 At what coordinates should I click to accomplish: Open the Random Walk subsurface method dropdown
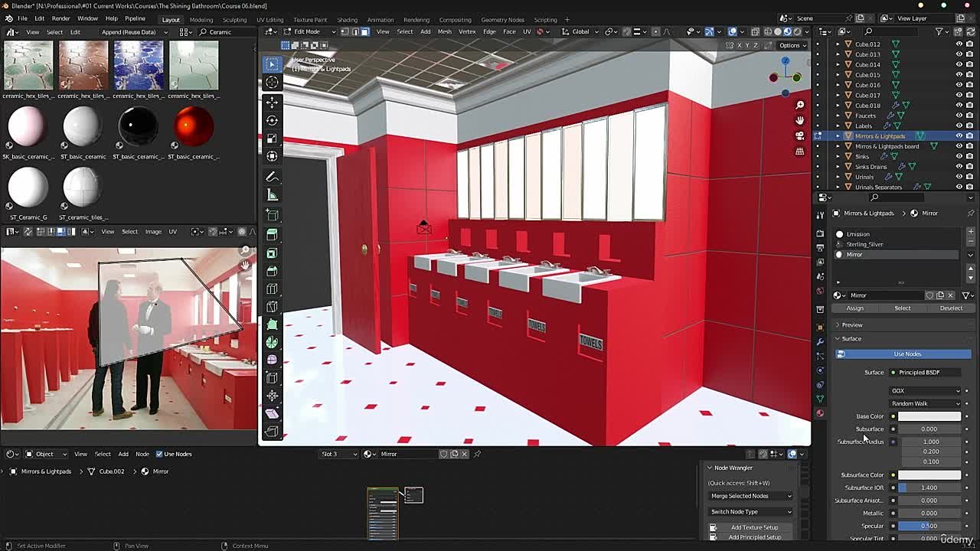pos(926,403)
